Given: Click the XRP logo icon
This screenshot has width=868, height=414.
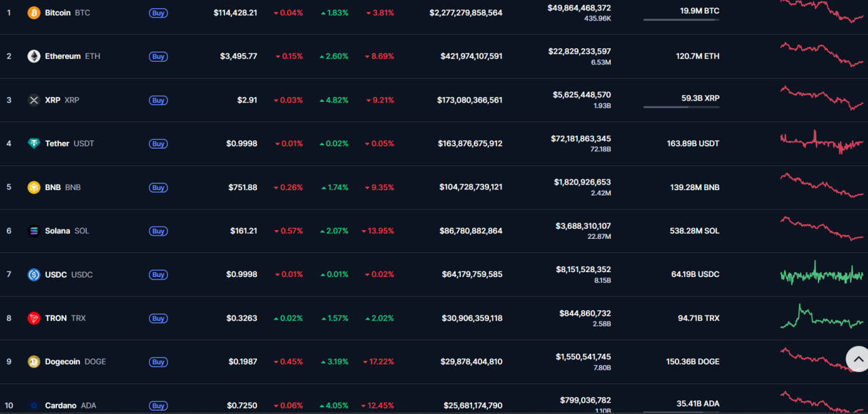Looking at the screenshot, I should 34,100.
